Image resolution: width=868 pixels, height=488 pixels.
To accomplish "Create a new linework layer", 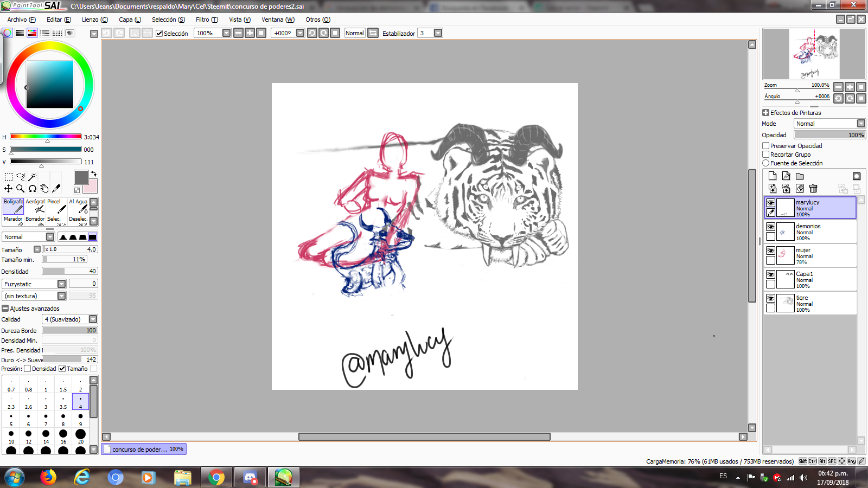I will click(786, 176).
